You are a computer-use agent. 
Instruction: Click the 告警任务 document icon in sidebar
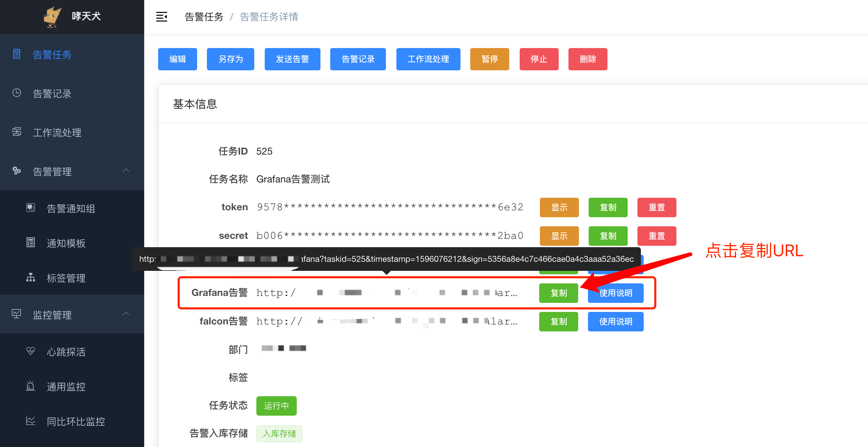(x=17, y=54)
